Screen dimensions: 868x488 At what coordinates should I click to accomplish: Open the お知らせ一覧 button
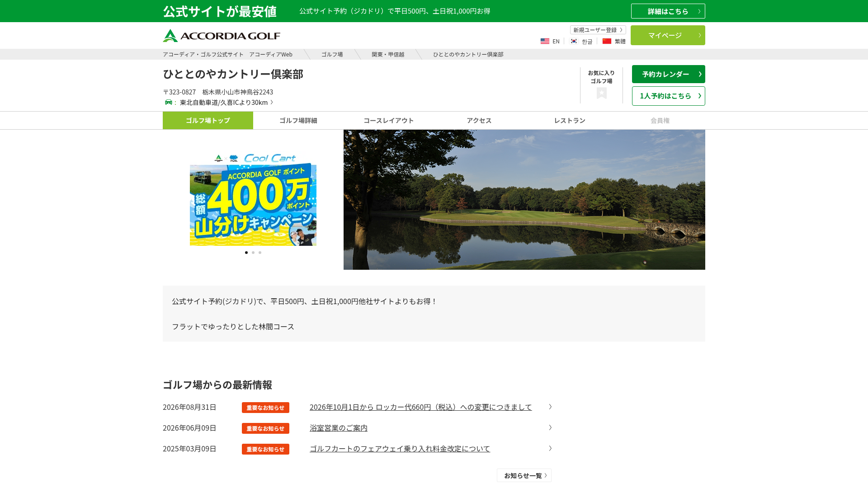point(524,475)
